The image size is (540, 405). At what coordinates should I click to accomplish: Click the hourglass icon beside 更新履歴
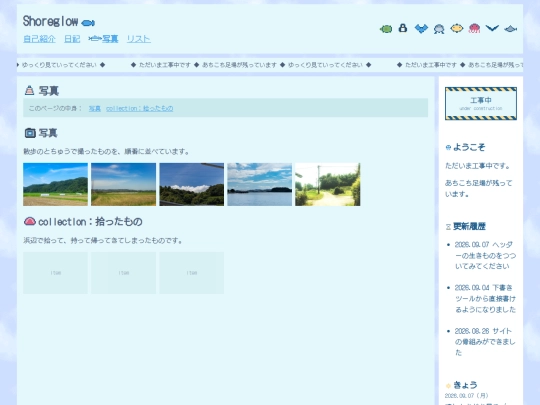tap(448, 227)
